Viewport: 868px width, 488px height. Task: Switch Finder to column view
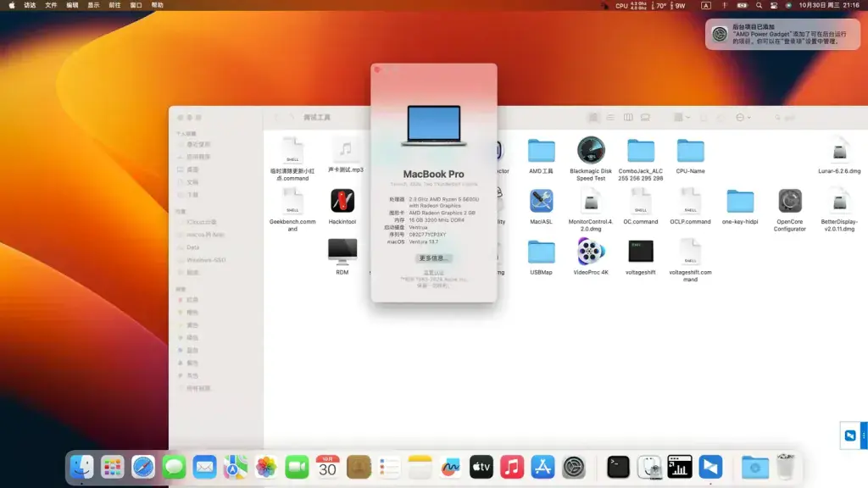tap(628, 117)
